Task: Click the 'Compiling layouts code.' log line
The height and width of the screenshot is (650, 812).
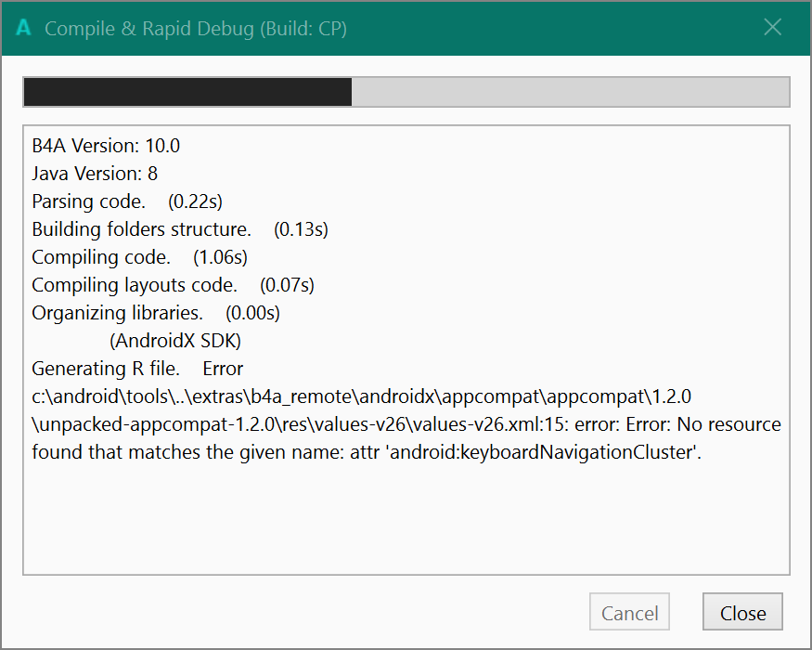Action: (135, 285)
